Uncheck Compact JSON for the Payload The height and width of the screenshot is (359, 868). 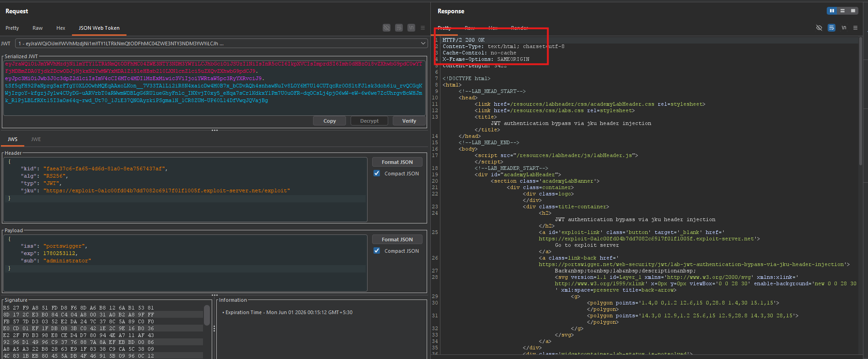(x=377, y=251)
